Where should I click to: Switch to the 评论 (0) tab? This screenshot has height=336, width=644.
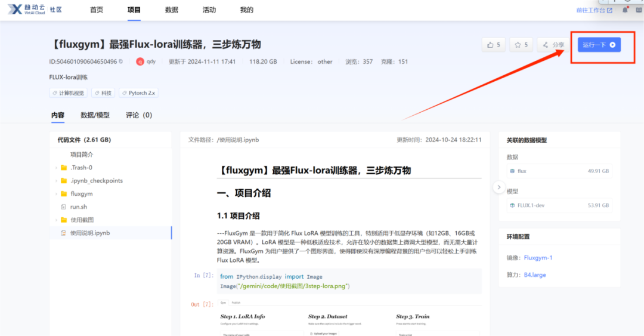[x=139, y=115]
